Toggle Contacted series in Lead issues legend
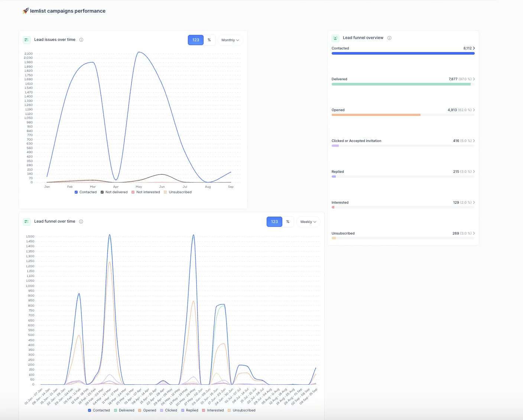523x420 pixels. pyautogui.click(x=76, y=192)
